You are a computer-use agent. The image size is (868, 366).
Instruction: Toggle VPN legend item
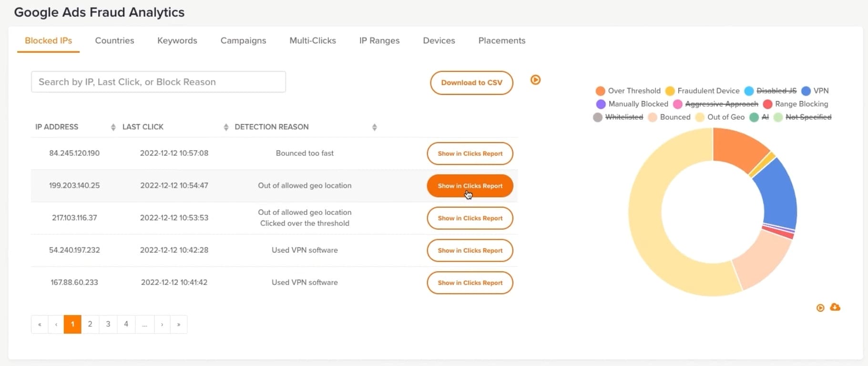(x=815, y=91)
